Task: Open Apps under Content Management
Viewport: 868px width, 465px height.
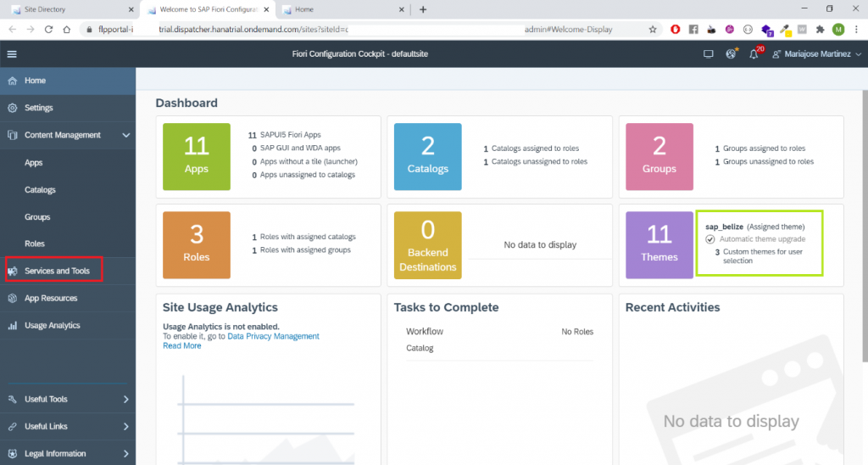Action: pos(34,162)
